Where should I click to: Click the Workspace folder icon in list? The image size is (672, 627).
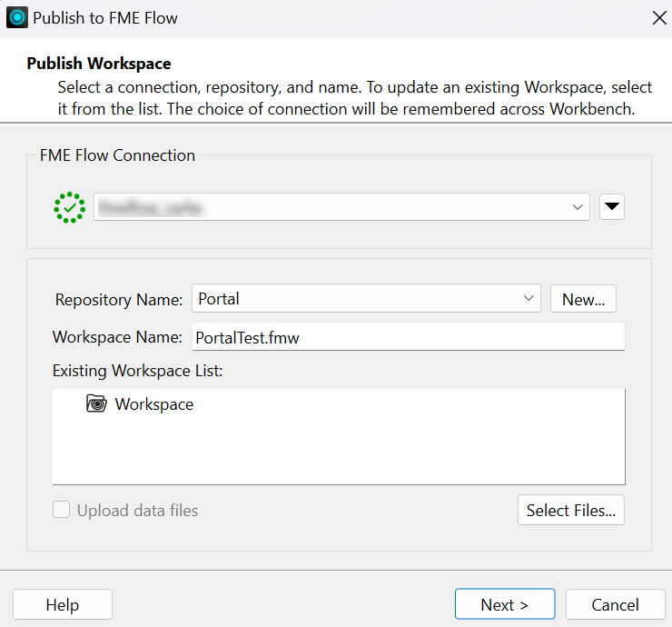[96, 403]
